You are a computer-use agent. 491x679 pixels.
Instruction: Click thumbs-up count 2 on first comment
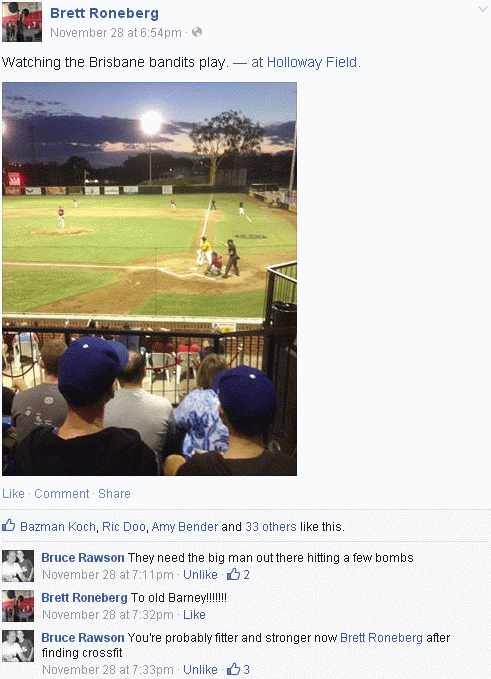[238, 575]
